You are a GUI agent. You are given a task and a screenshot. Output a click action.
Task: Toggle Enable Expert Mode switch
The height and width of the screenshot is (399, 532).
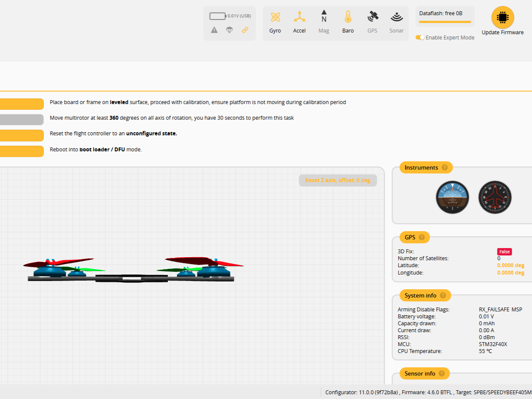tap(420, 38)
